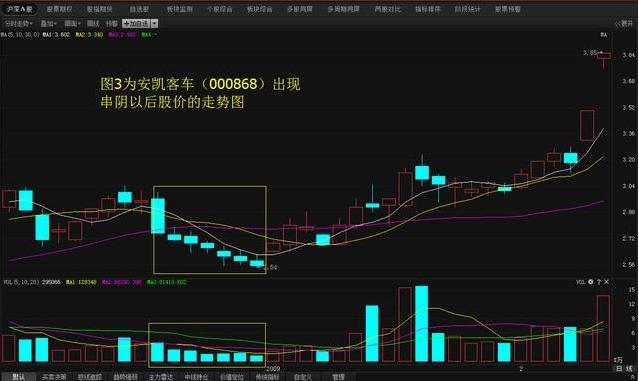Switch to the 默认 bottom indicator tab
Screen dimensions: 639x381
click(x=18, y=377)
